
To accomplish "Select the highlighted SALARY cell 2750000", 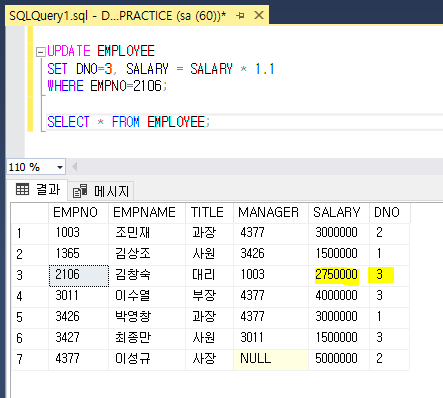I will tap(339, 275).
